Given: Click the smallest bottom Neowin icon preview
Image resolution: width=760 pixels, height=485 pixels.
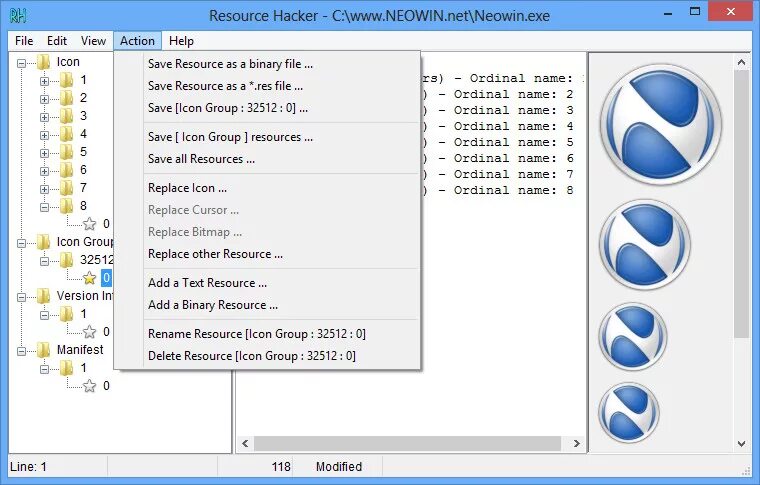Looking at the screenshot, I should coord(629,412).
